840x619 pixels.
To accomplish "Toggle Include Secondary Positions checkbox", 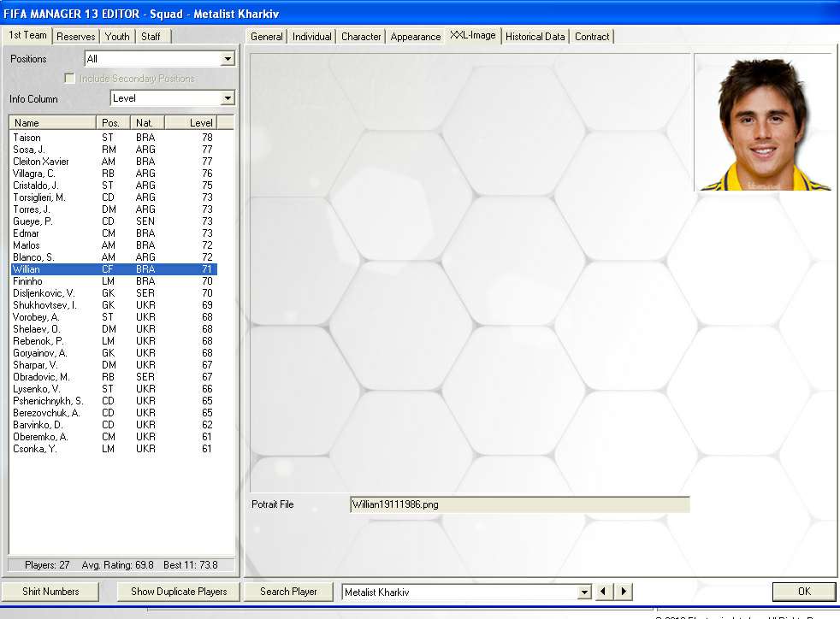I will (x=70, y=79).
